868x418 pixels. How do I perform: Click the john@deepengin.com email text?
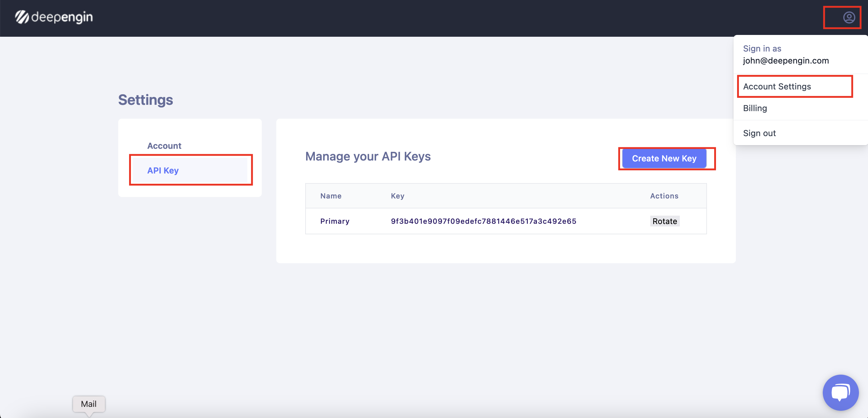click(x=785, y=61)
